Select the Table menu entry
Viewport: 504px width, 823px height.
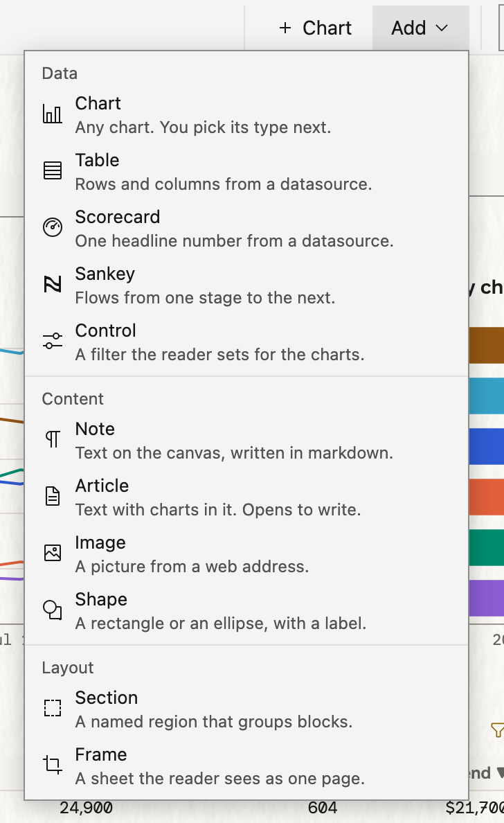[x=246, y=171]
